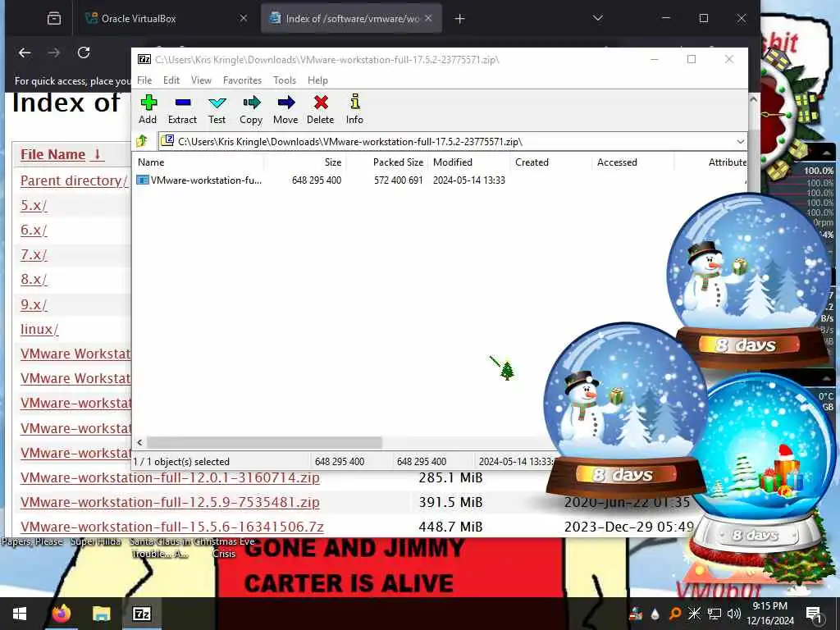Click the 7z icon in window title
This screenshot has height=630, width=840.
coord(144,59)
